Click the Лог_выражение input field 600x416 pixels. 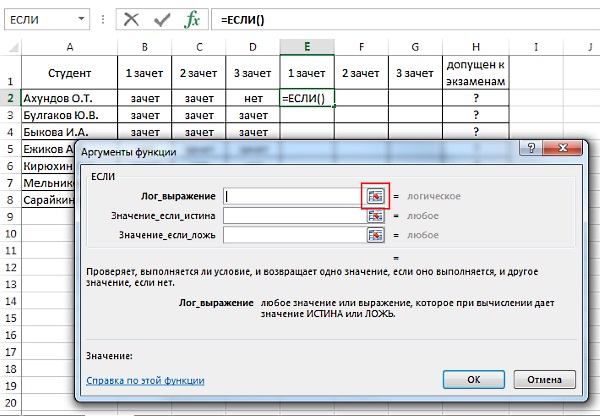pyautogui.click(x=294, y=197)
